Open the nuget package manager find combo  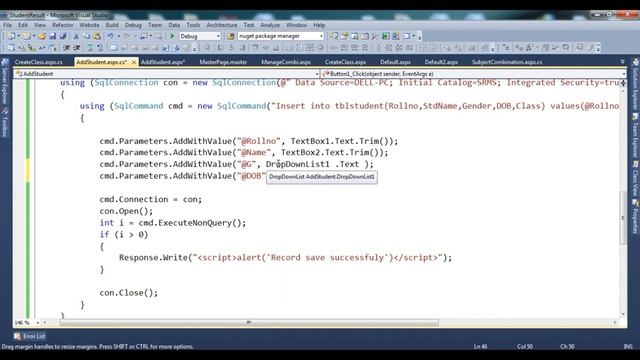click(281, 36)
